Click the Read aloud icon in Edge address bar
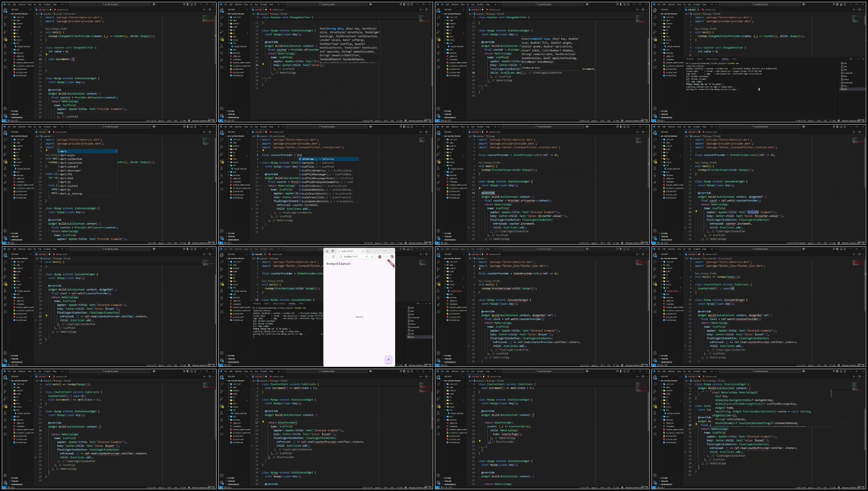The height and width of the screenshot is (491, 868). pos(367,257)
